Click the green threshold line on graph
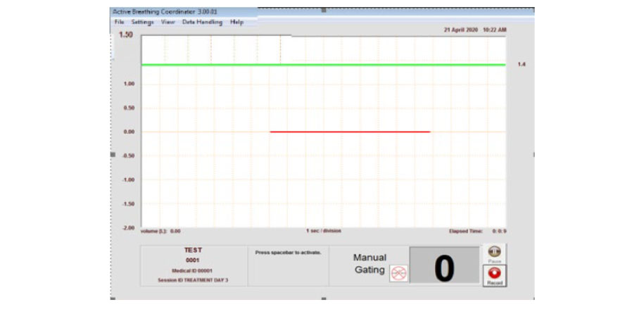This screenshot has width=644, height=314. tap(324, 65)
